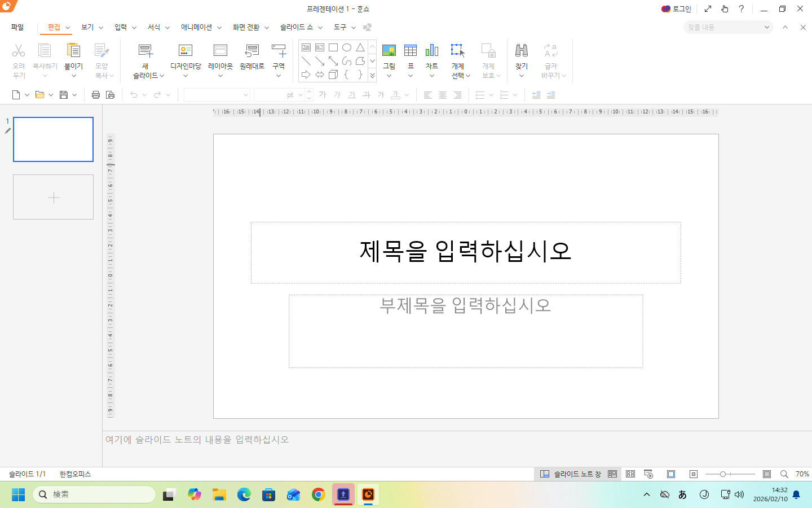Image resolution: width=812 pixels, height=508 pixels.
Task: Click the add new slide thumbnail placeholder
Action: 54,197
